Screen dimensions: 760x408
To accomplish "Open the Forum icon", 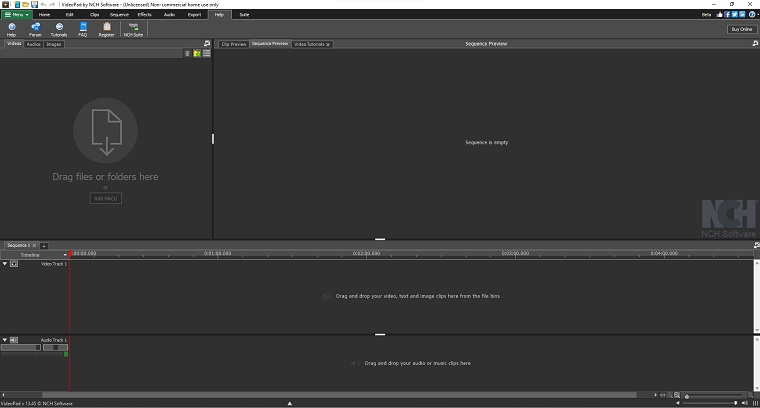I will coord(35,30).
